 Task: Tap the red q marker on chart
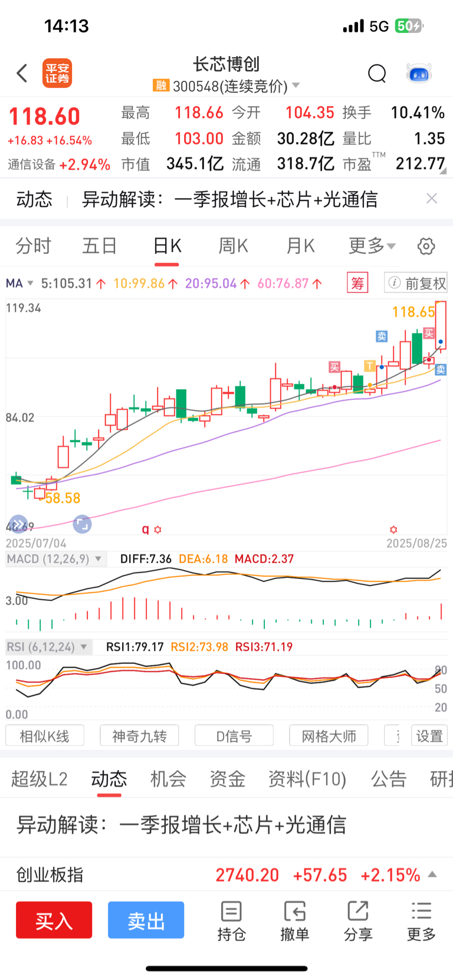point(145,530)
